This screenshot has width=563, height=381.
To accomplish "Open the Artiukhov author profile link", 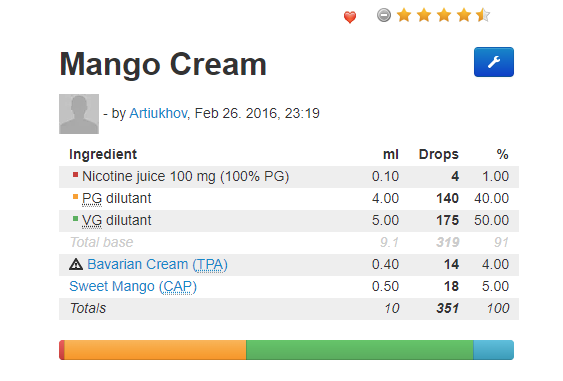I will pyautogui.click(x=158, y=113).
